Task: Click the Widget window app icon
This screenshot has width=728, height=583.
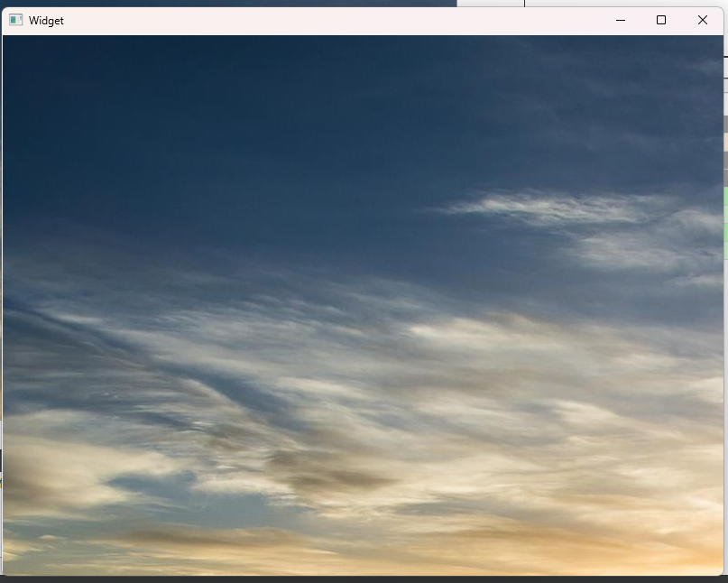Action: click(15, 20)
